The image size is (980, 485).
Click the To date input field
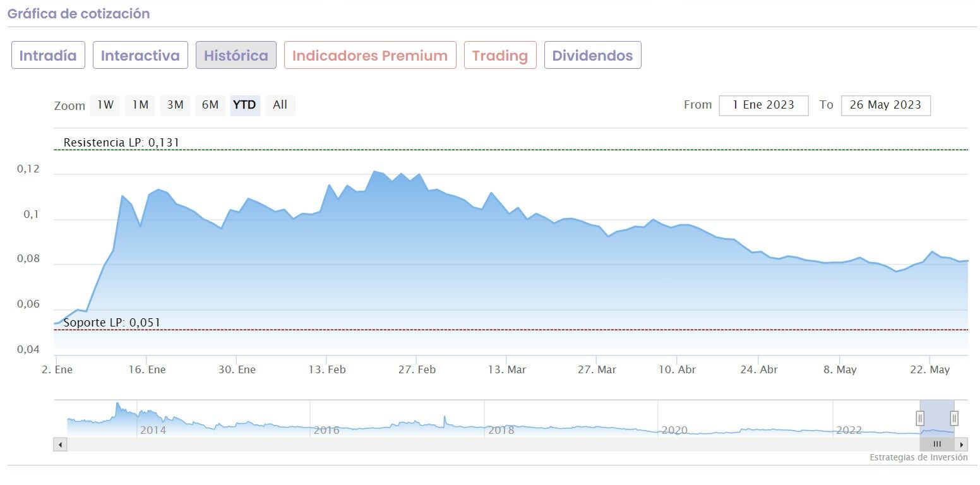point(885,105)
